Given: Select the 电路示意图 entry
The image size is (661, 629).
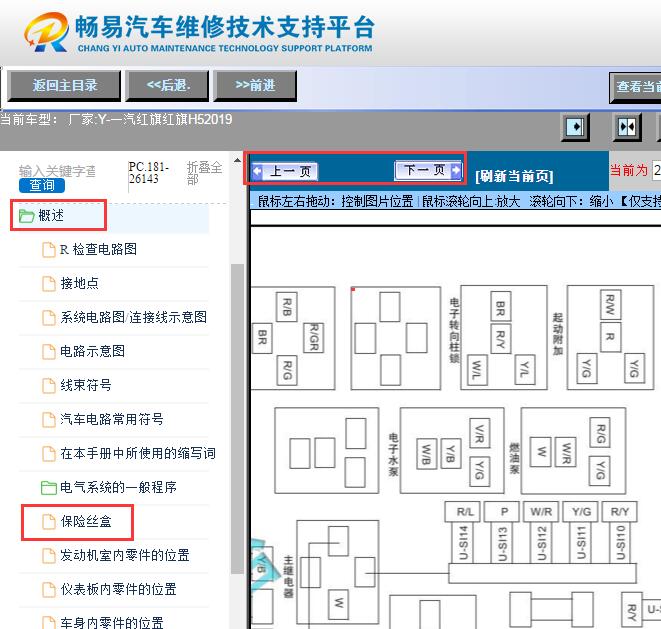Looking at the screenshot, I should click(x=92, y=351).
